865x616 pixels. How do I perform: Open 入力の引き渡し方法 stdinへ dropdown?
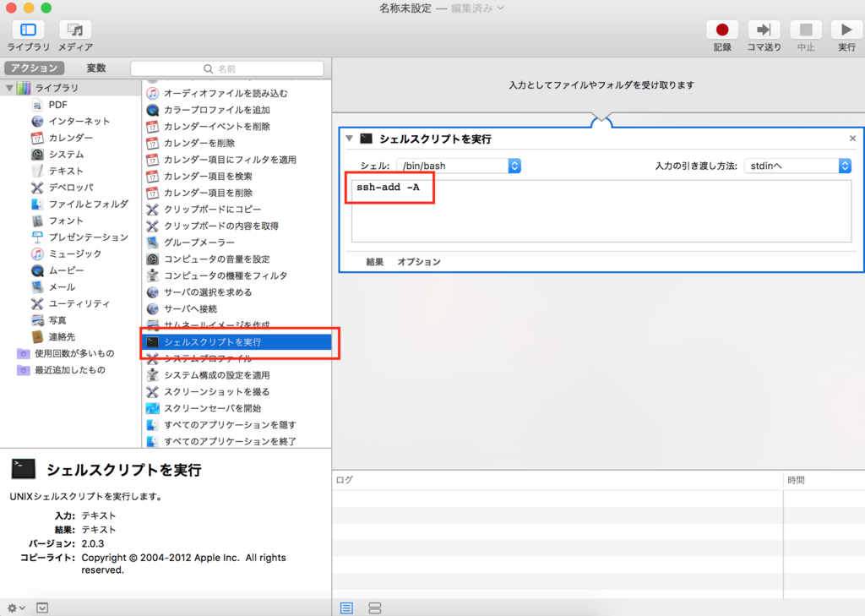click(x=797, y=166)
